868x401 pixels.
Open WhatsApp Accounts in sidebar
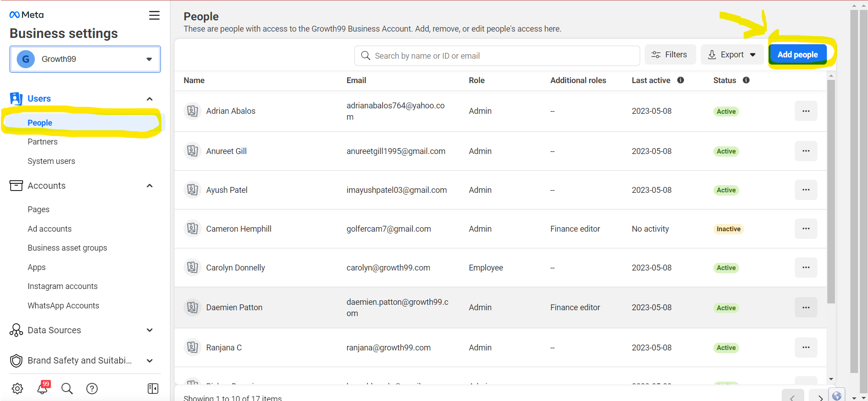pyautogui.click(x=63, y=306)
